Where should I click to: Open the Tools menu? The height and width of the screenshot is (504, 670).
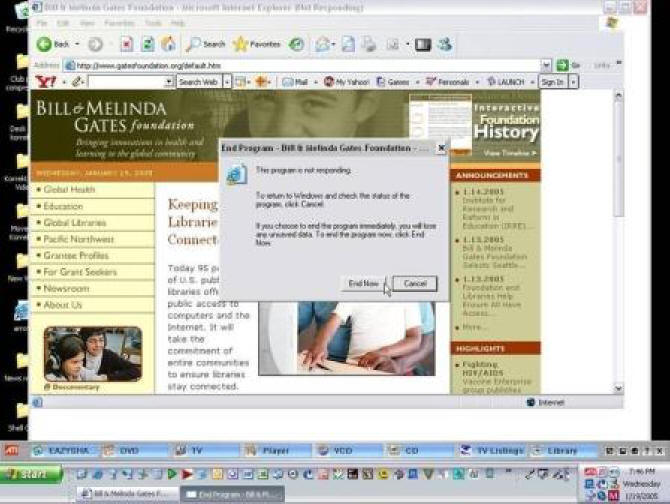tap(153, 22)
